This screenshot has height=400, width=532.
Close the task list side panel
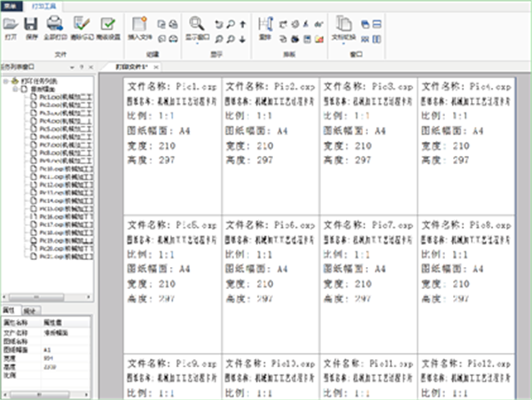click(90, 67)
